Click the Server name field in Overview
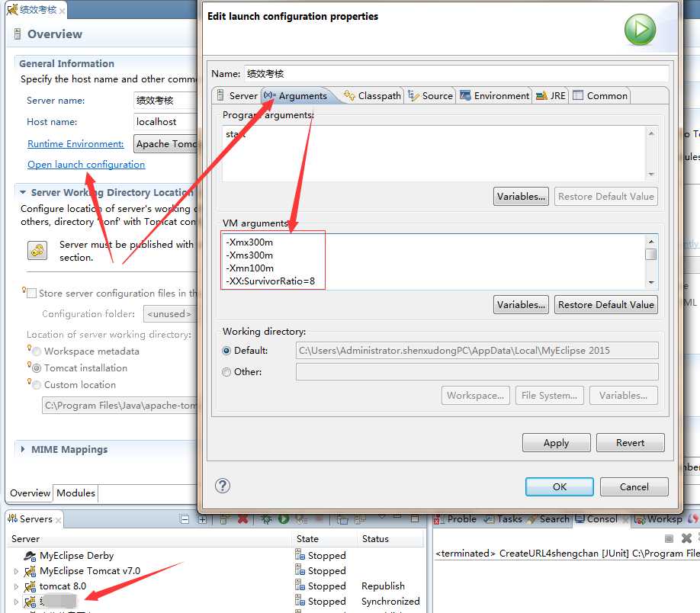Screen dimensions: 700x613 pos(165,101)
